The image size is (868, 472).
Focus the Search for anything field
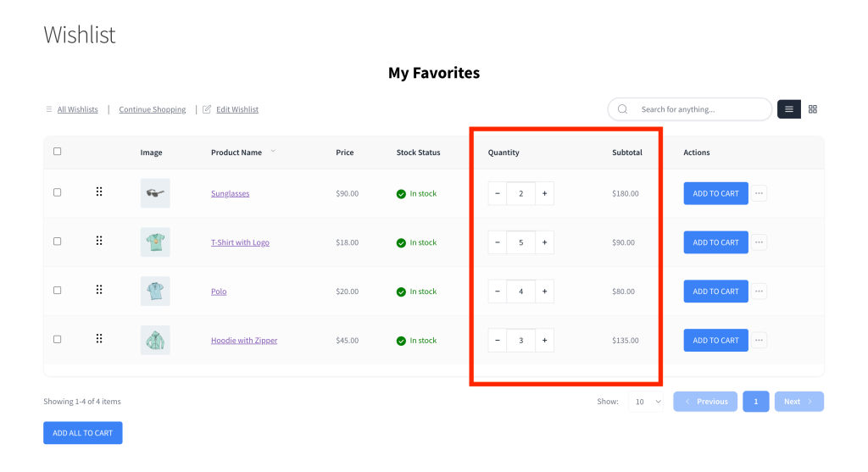(x=690, y=109)
